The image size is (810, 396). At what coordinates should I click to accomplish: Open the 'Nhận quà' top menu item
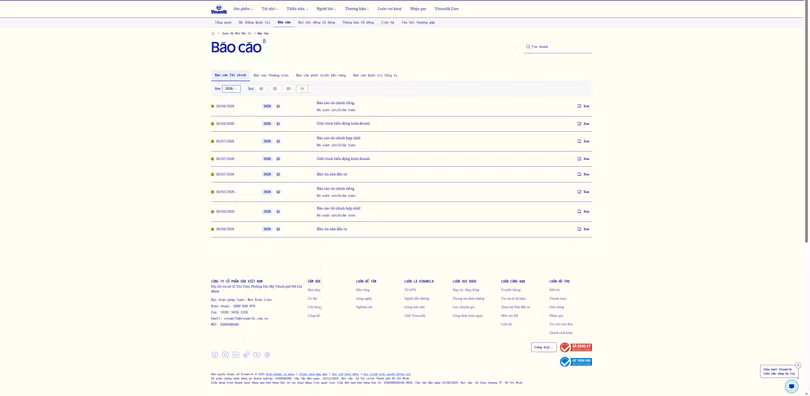418,9
